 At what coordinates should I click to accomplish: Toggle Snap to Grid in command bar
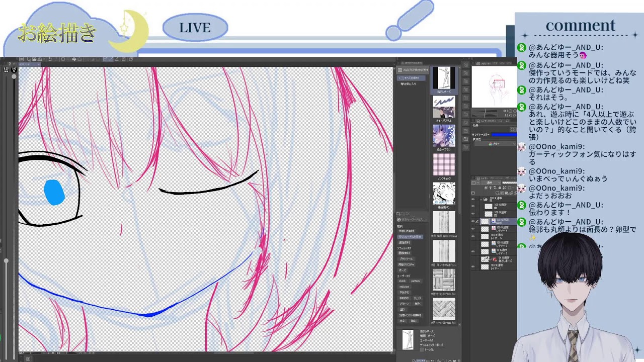click(x=117, y=59)
